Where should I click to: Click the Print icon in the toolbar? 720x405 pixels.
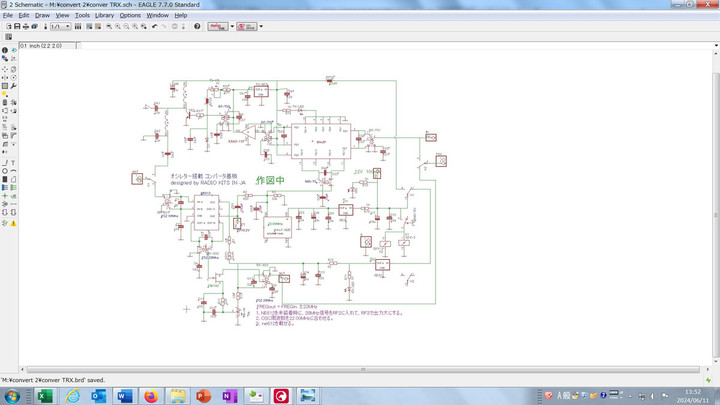pyautogui.click(x=27, y=26)
